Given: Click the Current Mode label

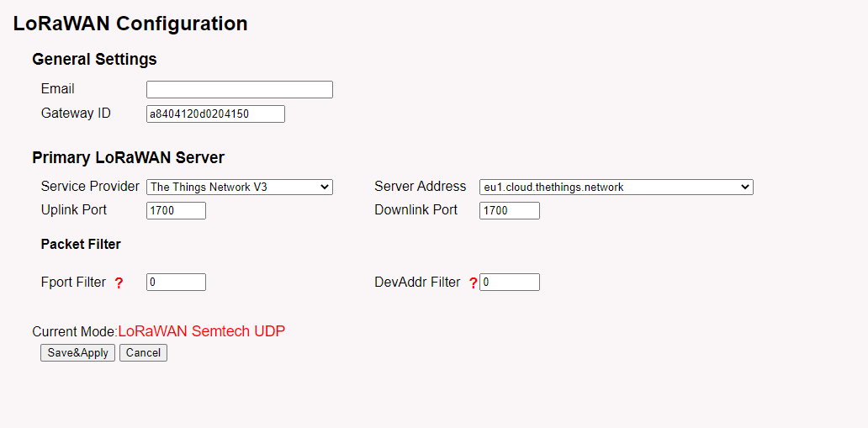Looking at the screenshot, I should tap(75, 331).
